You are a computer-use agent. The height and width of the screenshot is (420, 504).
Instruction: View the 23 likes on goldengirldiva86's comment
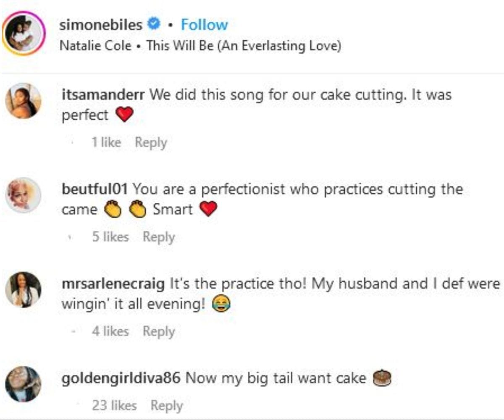tap(114, 405)
